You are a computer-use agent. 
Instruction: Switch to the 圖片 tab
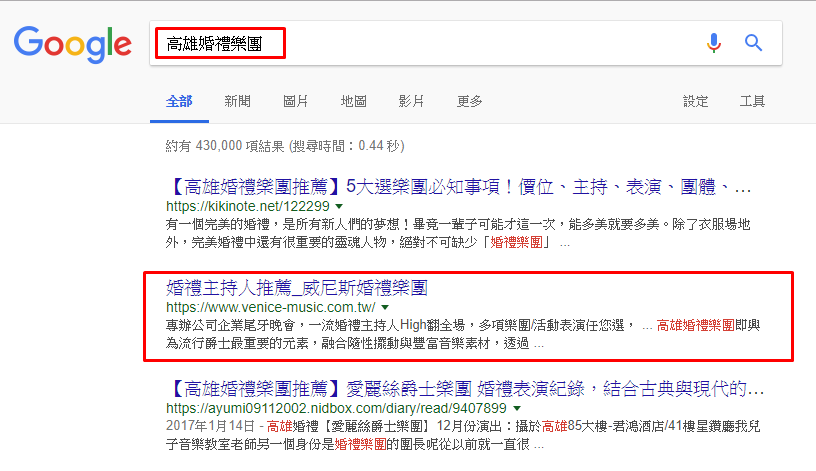(296, 101)
